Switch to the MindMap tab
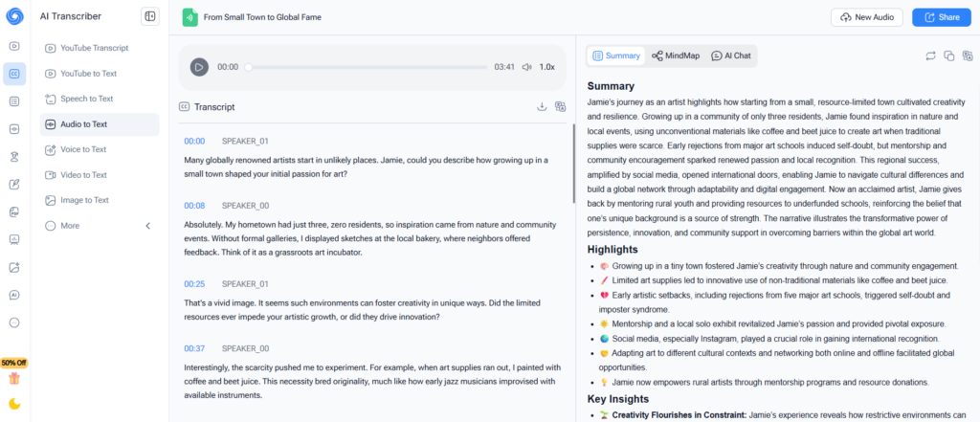This screenshot has height=422, width=980. click(x=676, y=56)
